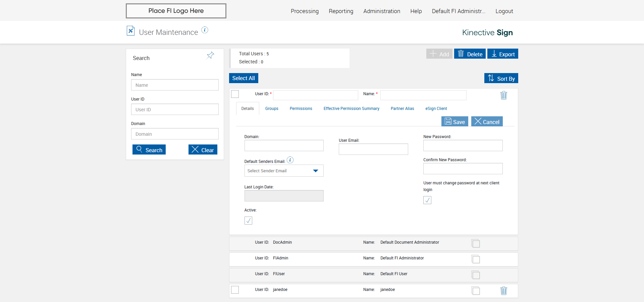644x302 pixels.
Task: Click the copy icon for FIUser
Action: click(x=476, y=275)
